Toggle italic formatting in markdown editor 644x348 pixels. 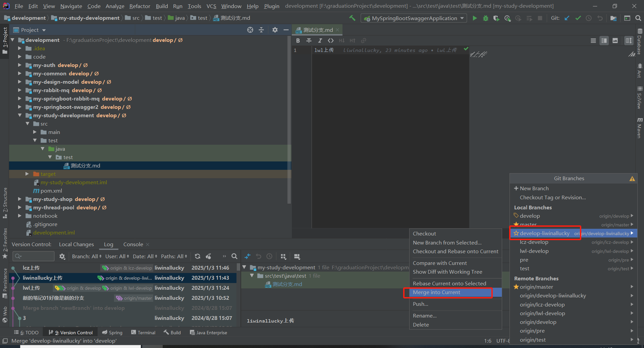click(320, 41)
